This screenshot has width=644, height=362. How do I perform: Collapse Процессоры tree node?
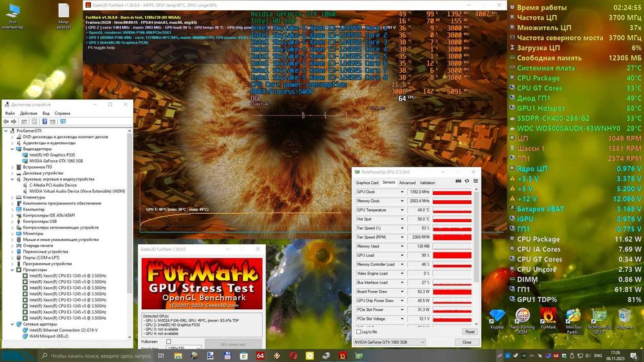[x=12, y=269]
